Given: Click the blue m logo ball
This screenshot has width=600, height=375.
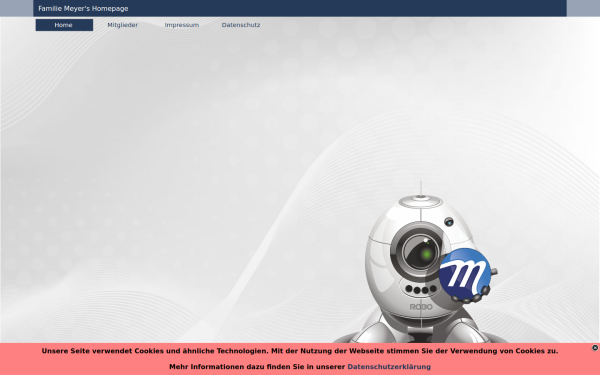Looking at the screenshot, I should (465, 273).
